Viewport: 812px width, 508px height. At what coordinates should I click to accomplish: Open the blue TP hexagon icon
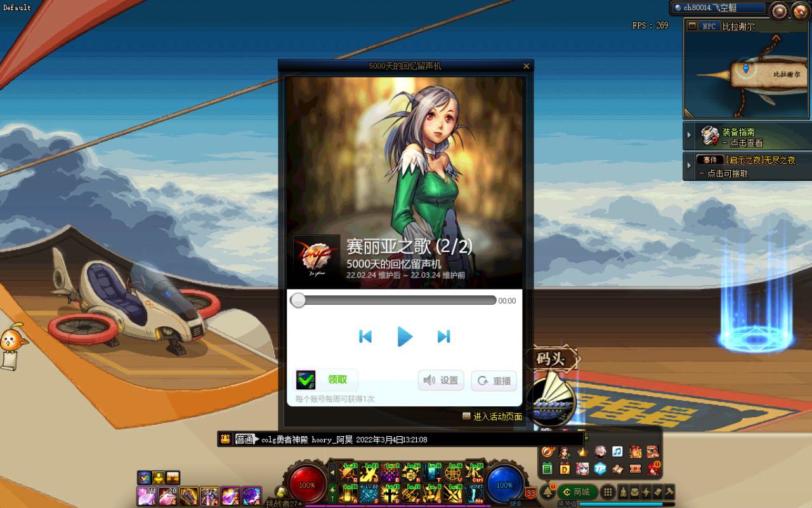click(600, 469)
